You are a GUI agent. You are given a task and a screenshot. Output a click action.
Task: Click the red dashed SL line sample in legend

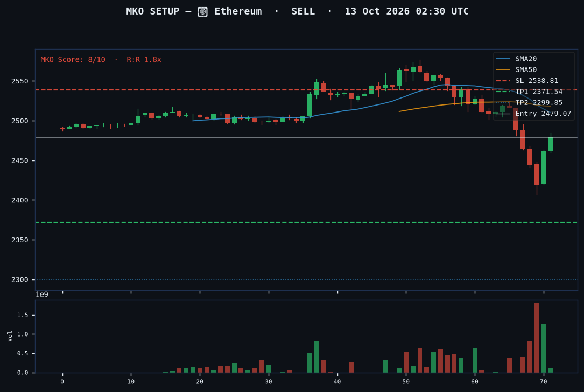(x=503, y=81)
